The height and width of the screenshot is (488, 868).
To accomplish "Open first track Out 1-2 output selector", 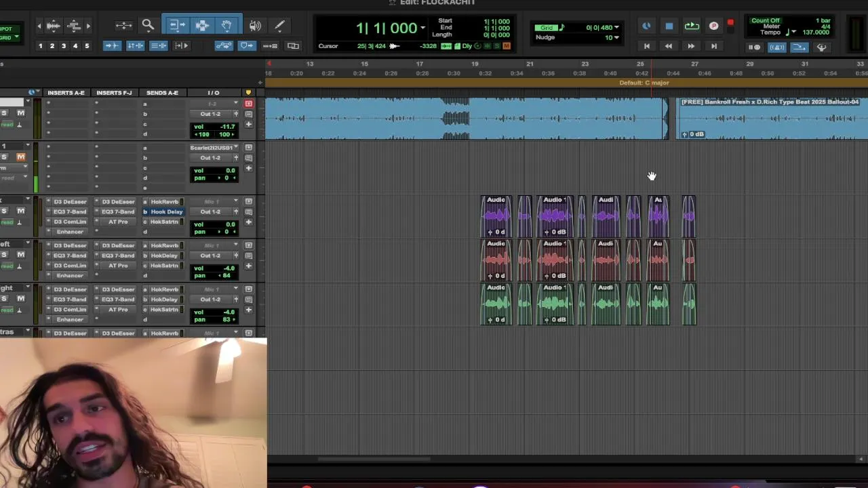I will pyautogui.click(x=212, y=114).
